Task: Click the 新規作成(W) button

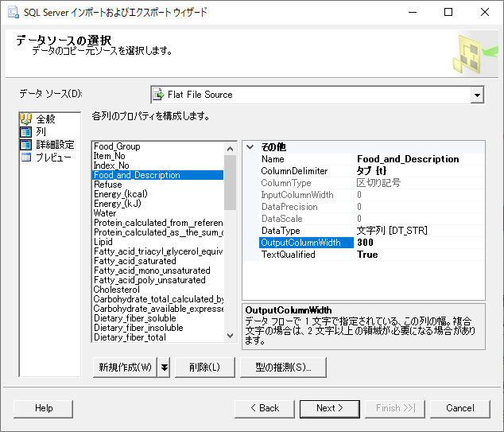Action: pos(125,368)
